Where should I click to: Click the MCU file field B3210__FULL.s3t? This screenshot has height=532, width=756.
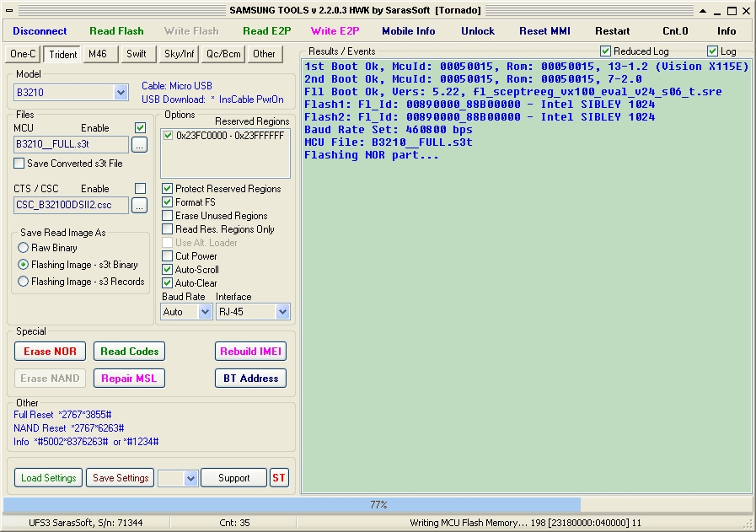pyautogui.click(x=71, y=144)
